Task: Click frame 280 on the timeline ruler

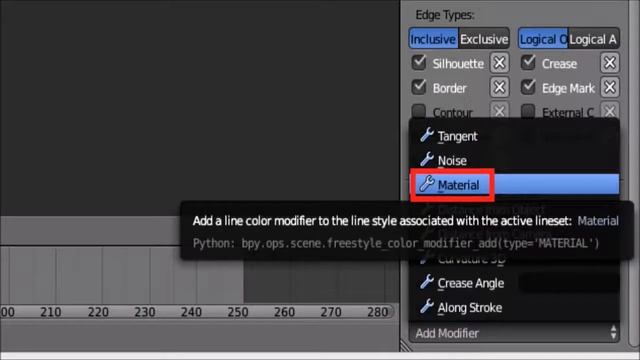Action: click(377, 312)
